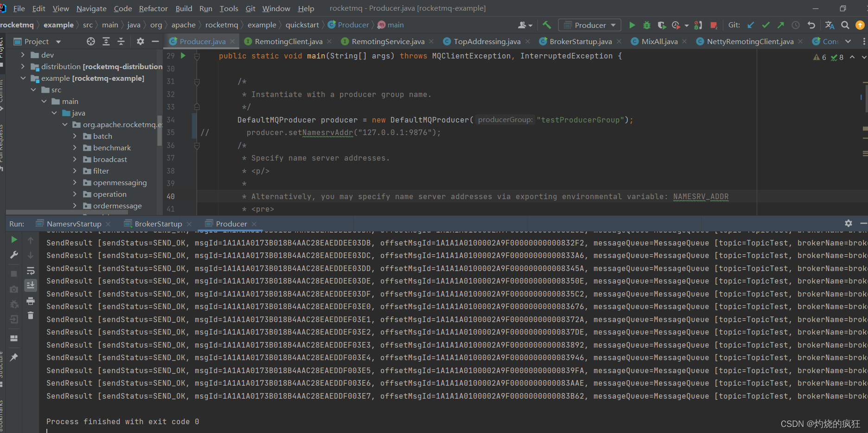868x433 pixels.
Task: Close the Producer.java tab
Action: [233, 41]
